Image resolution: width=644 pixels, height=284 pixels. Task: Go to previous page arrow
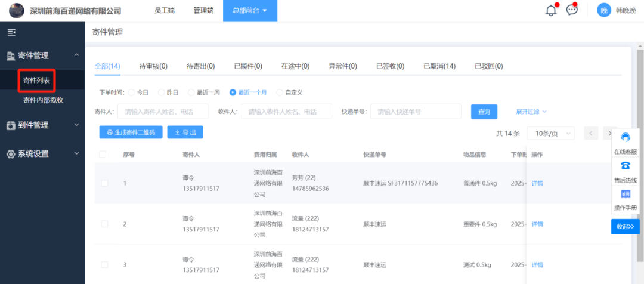[x=591, y=133]
